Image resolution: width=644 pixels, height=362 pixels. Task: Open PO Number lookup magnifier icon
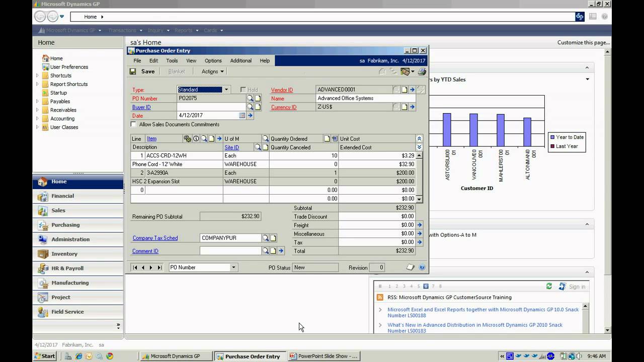tap(250, 99)
